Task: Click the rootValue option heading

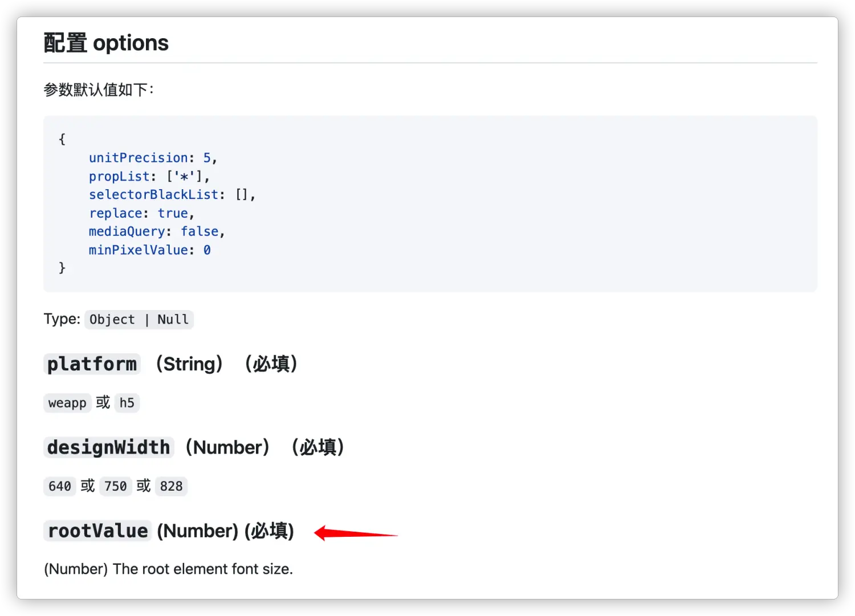Action: (x=97, y=531)
